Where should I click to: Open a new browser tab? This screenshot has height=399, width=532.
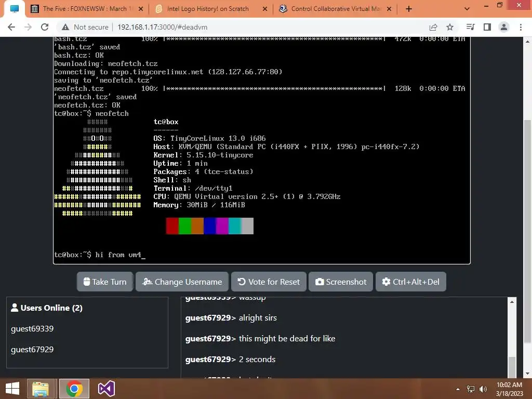[409, 9]
